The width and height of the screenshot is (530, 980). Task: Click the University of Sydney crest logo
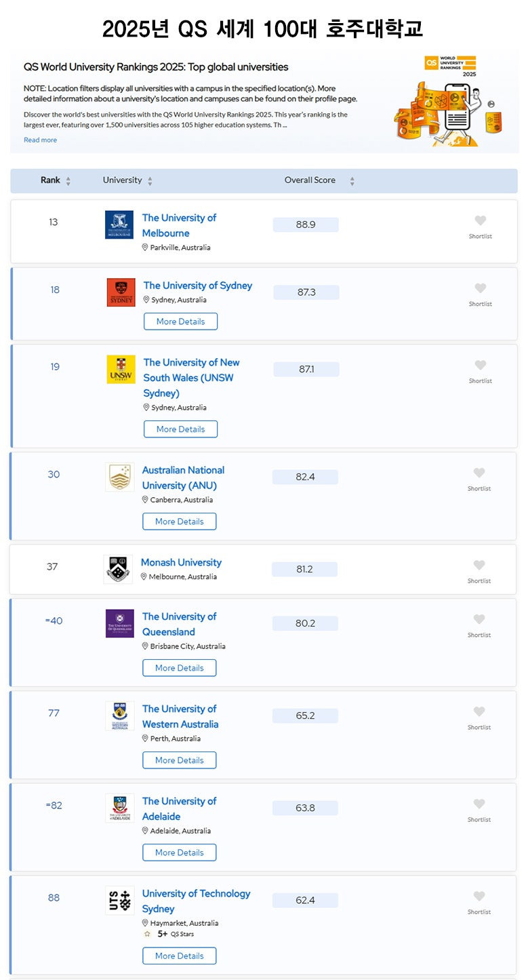(x=121, y=292)
